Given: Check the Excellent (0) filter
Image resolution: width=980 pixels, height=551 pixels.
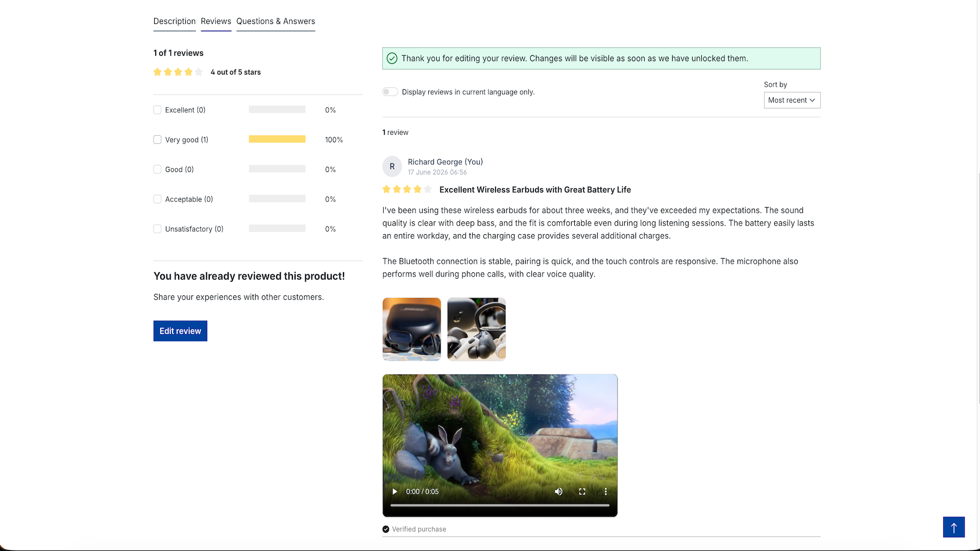Looking at the screenshot, I should (157, 110).
